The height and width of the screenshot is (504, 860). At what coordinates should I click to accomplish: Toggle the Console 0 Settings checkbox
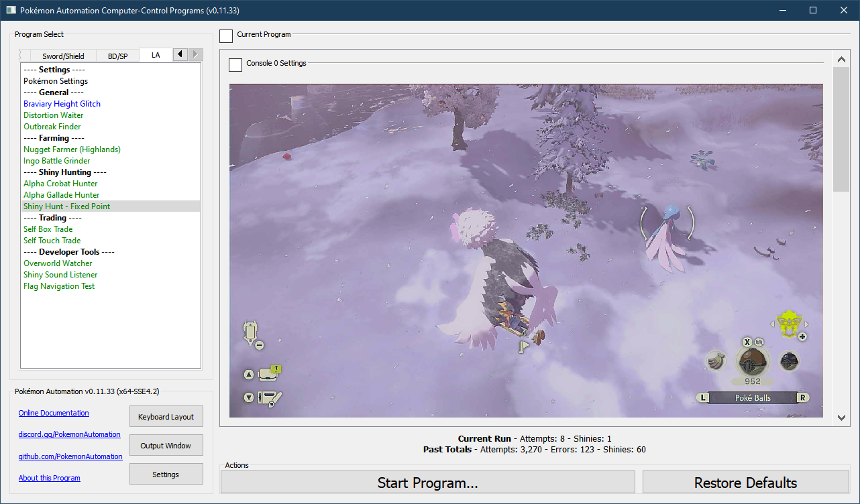tap(235, 64)
